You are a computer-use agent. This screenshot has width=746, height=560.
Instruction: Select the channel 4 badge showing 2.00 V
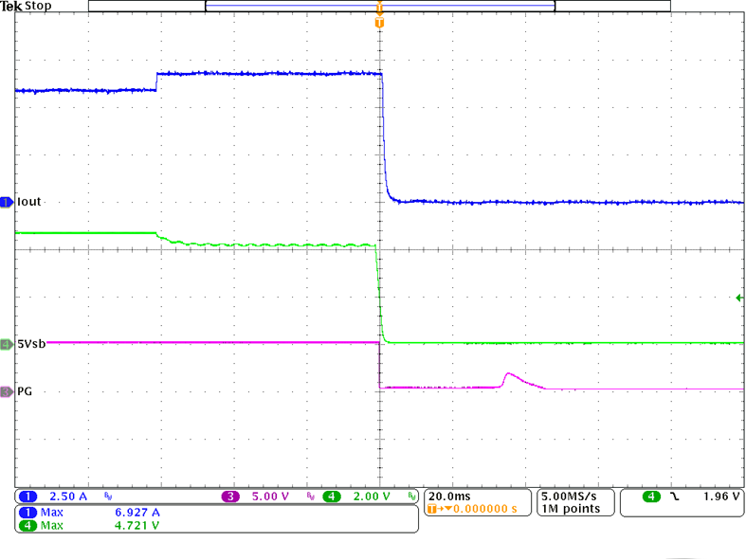tap(330, 497)
